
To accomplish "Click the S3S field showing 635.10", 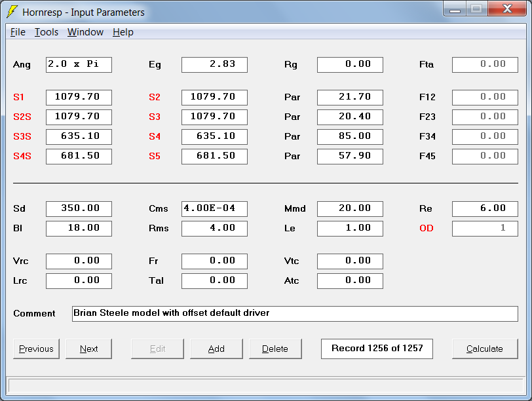I will pyautogui.click(x=79, y=137).
